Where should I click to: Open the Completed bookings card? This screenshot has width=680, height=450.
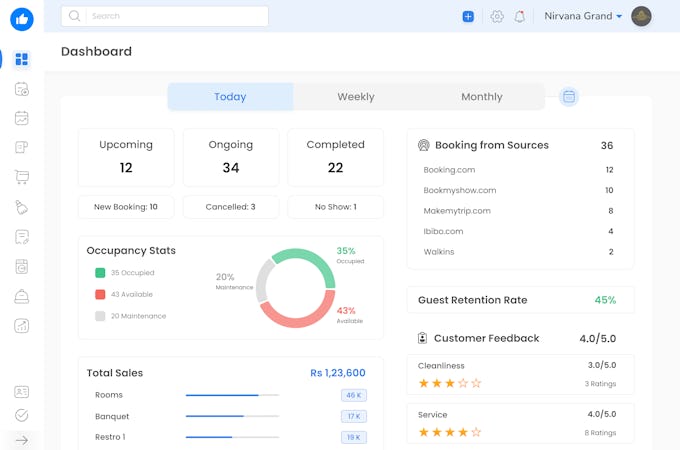pyautogui.click(x=336, y=157)
